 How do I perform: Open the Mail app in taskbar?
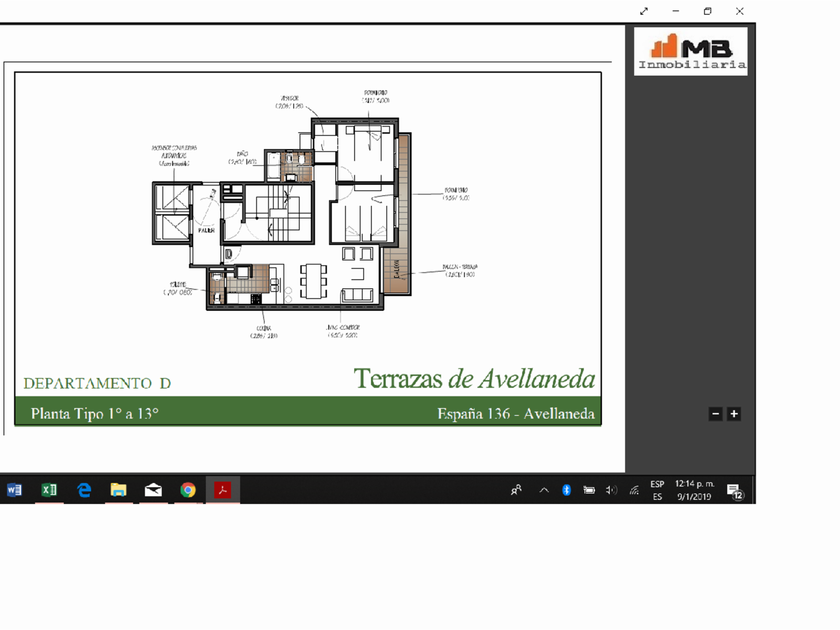(x=153, y=490)
